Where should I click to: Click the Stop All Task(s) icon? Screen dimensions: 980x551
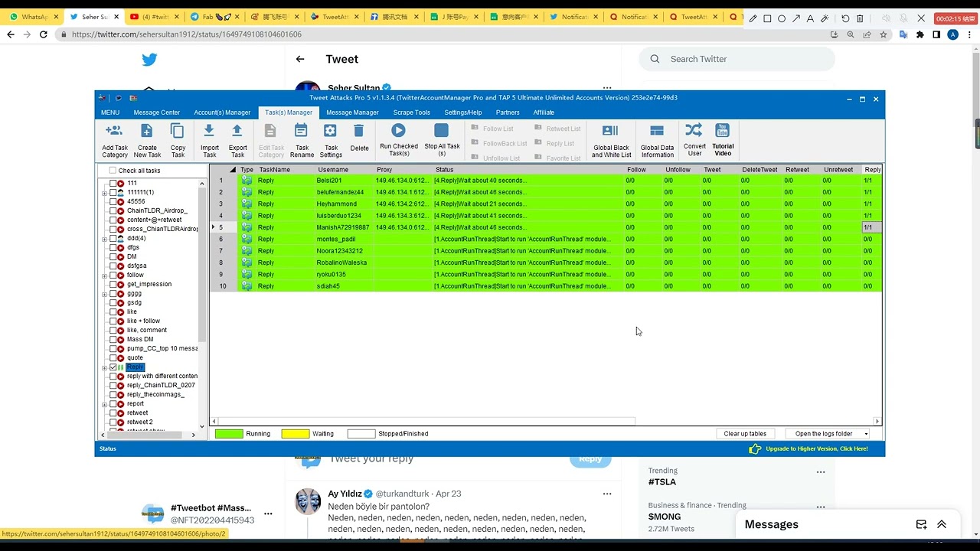(442, 131)
